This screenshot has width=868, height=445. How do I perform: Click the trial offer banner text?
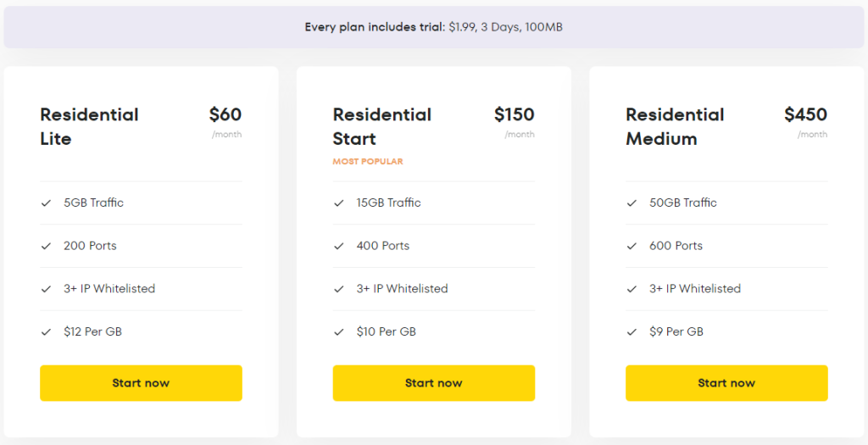433,27
